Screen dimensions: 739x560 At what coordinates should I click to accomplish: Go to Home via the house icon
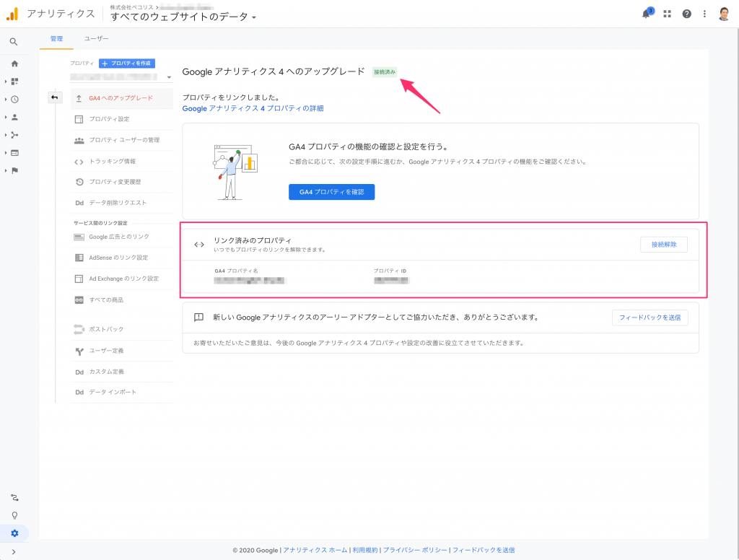pos(14,64)
